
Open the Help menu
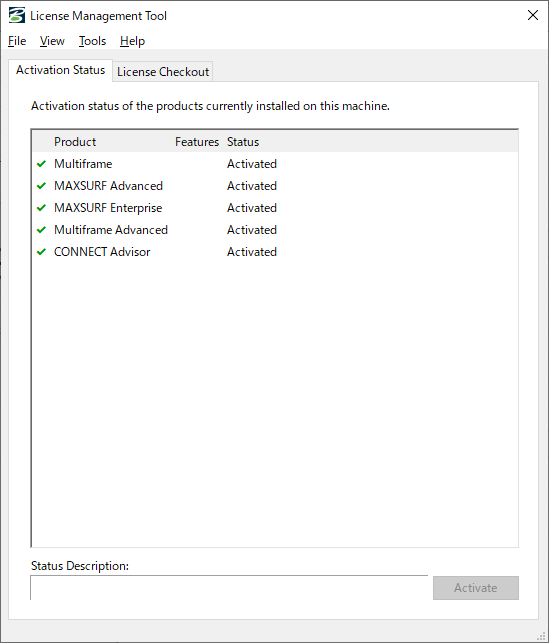(x=132, y=41)
